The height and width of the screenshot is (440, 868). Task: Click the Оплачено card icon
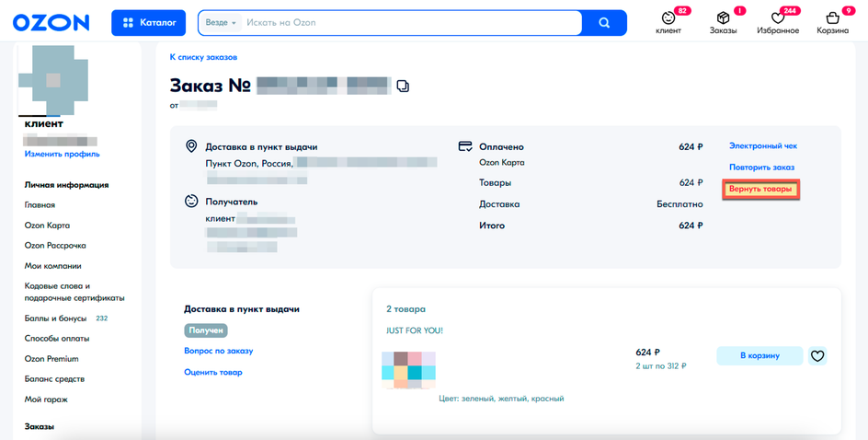click(465, 147)
